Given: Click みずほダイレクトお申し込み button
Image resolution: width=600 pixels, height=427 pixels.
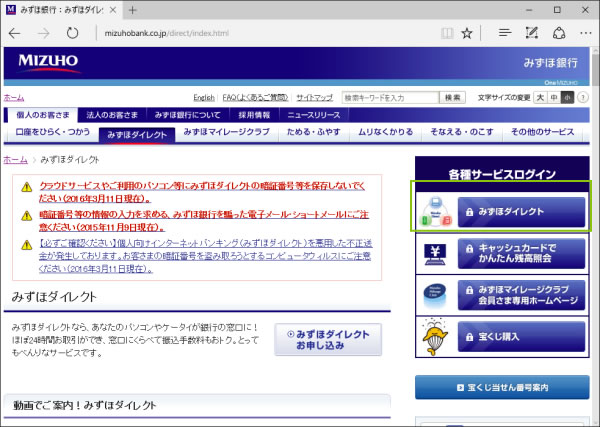Looking at the screenshot, I should click(328, 339).
